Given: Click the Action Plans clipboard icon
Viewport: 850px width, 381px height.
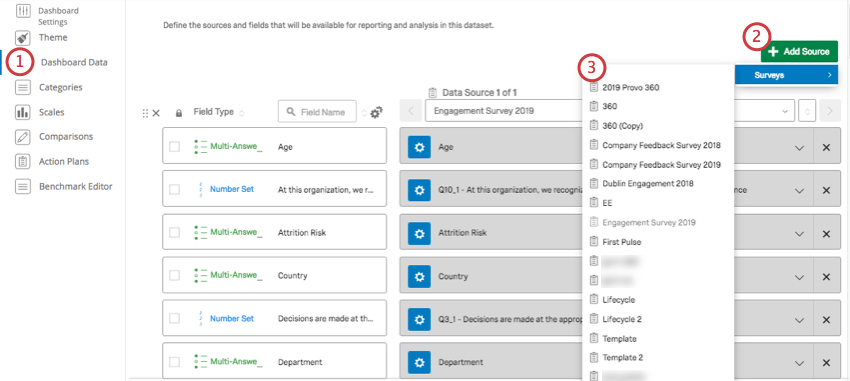Looking at the screenshot, I should [x=23, y=162].
